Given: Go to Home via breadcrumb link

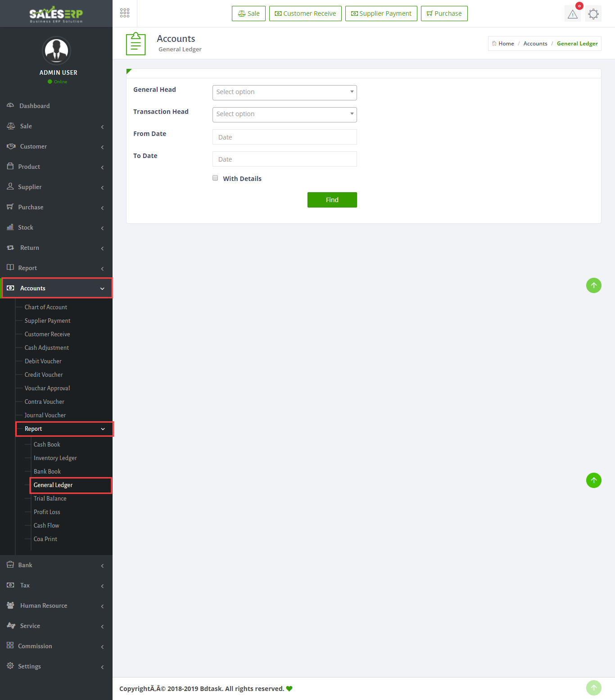Looking at the screenshot, I should pos(506,44).
